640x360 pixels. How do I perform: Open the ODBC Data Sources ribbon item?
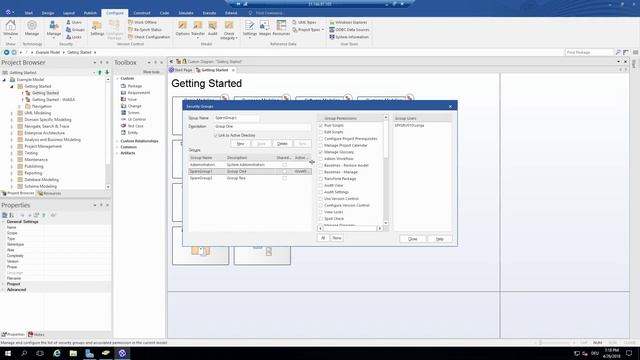(x=349, y=30)
